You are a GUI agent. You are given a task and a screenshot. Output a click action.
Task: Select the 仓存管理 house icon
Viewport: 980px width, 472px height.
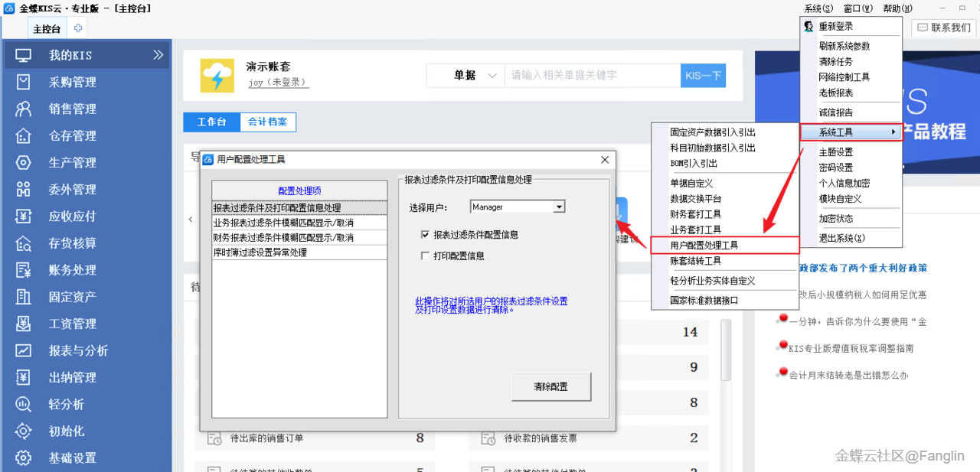(24, 135)
